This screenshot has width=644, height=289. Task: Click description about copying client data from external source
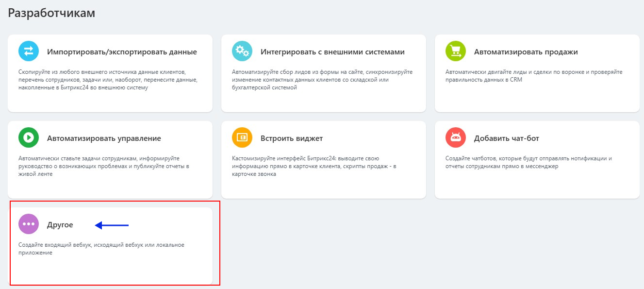click(108, 80)
